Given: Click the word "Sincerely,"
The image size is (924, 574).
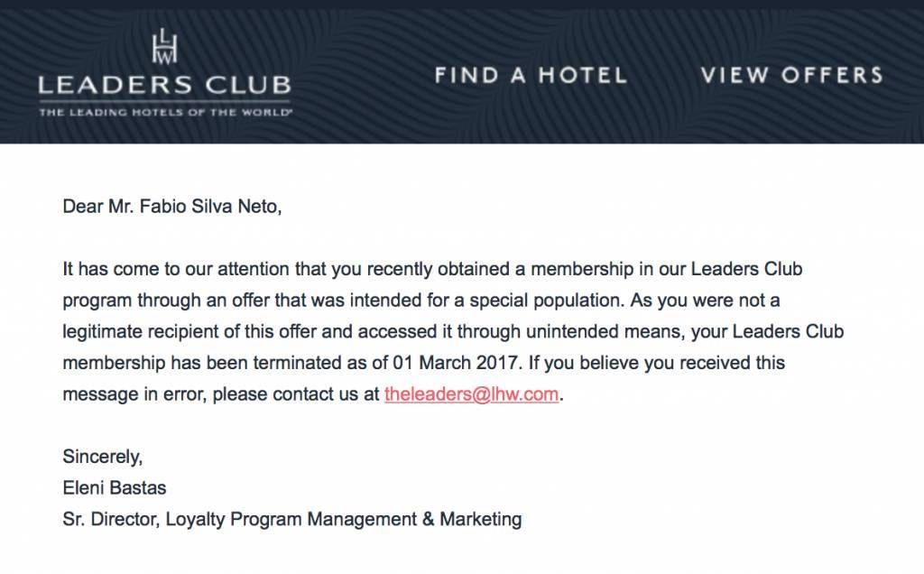Looking at the screenshot, I should pos(103,457).
